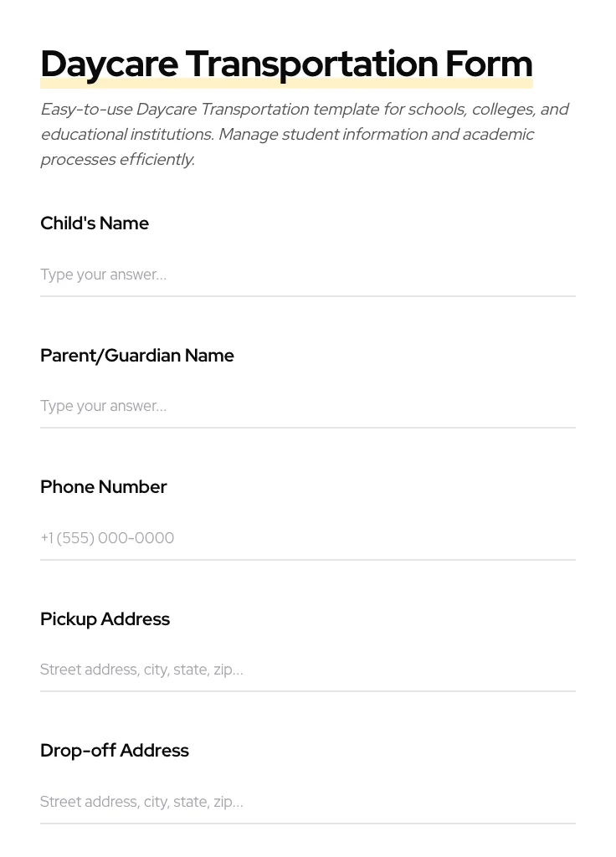The height and width of the screenshot is (857, 616).
Task: Click into the Parent/Guardian Name text field
Action: coord(307,406)
